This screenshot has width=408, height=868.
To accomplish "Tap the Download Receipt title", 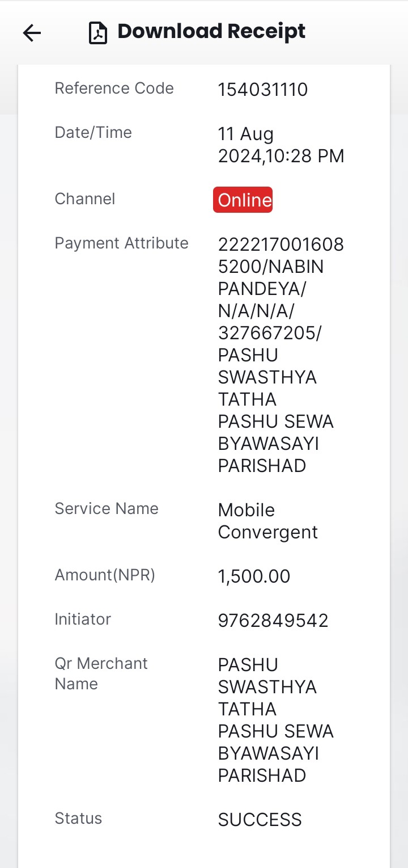I will (211, 32).
